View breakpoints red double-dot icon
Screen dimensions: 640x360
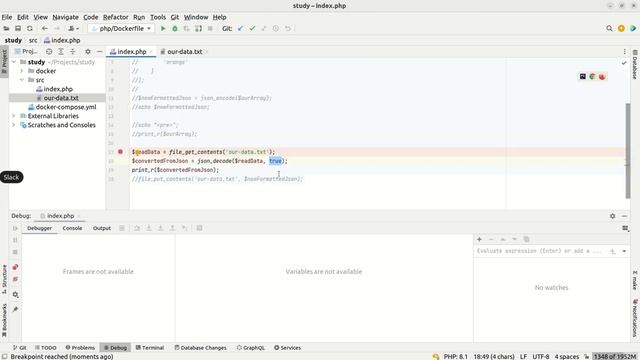15,267
